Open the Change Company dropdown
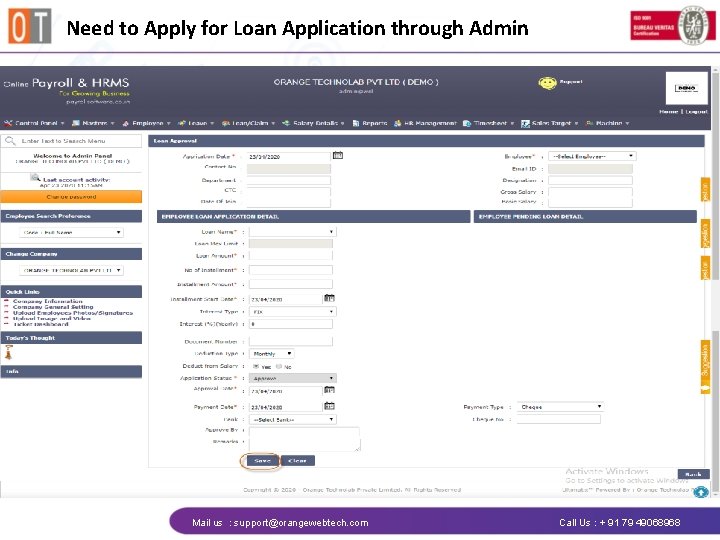 pos(71,270)
